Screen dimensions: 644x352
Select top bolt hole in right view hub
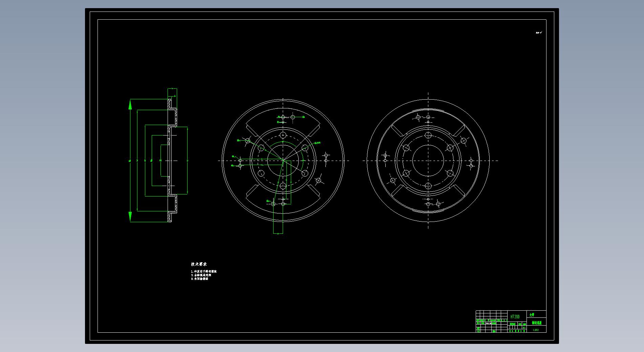coord(428,135)
